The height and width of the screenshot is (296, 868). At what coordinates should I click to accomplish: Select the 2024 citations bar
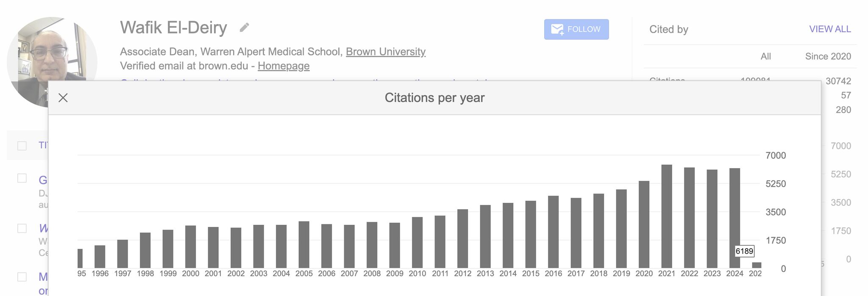[734, 218]
